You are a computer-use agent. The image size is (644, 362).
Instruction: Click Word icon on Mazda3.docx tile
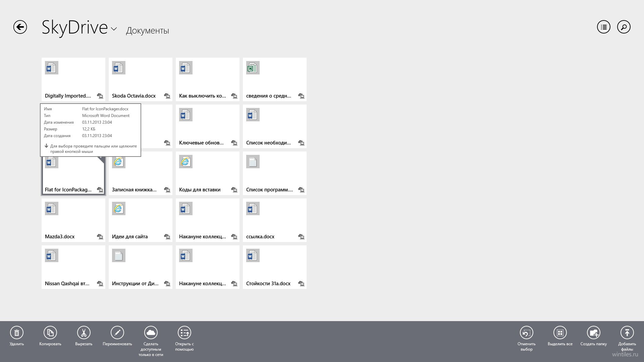point(52,208)
